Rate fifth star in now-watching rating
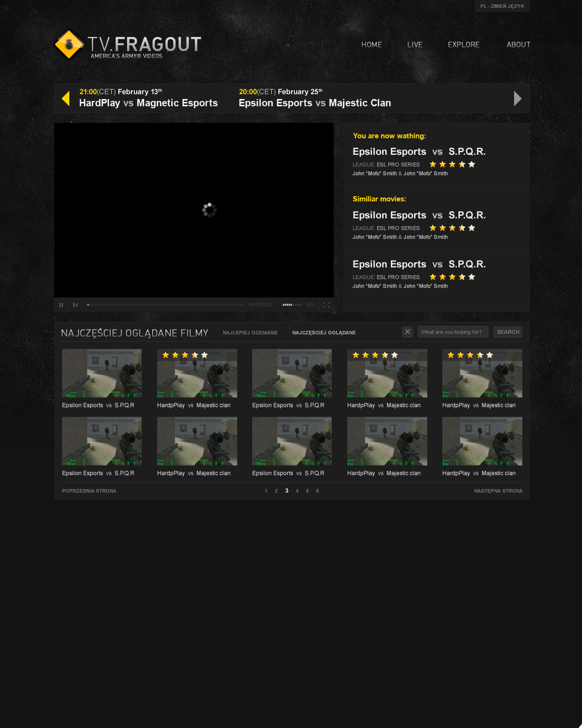582x728 pixels. [472, 165]
